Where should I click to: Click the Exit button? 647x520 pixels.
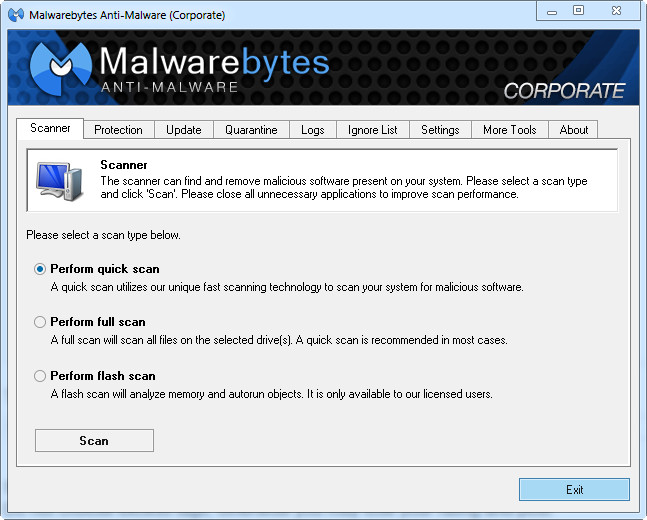point(574,489)
